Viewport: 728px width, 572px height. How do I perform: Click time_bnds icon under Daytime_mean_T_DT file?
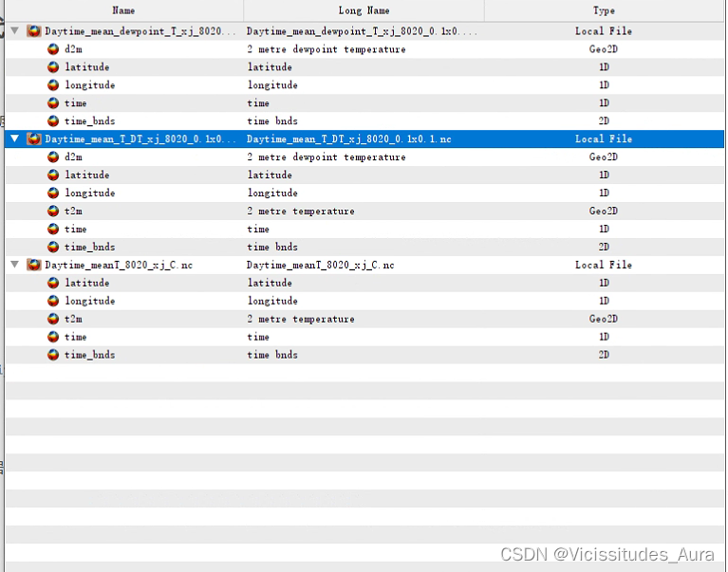point(53,247)
